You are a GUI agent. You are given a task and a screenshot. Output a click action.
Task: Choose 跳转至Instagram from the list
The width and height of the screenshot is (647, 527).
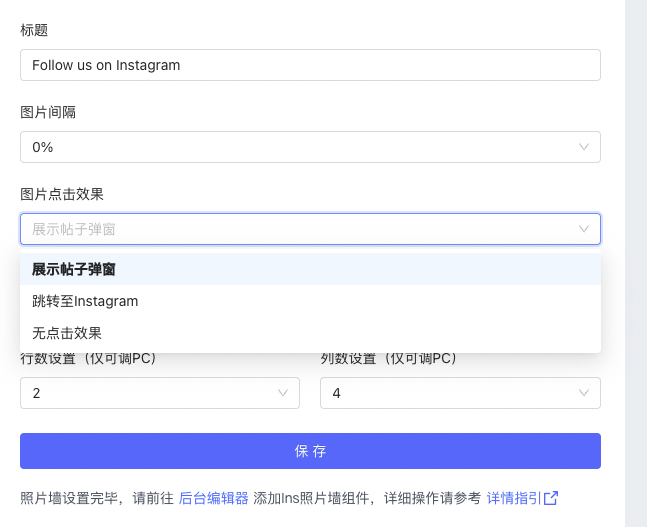click(x=310, y=301)
